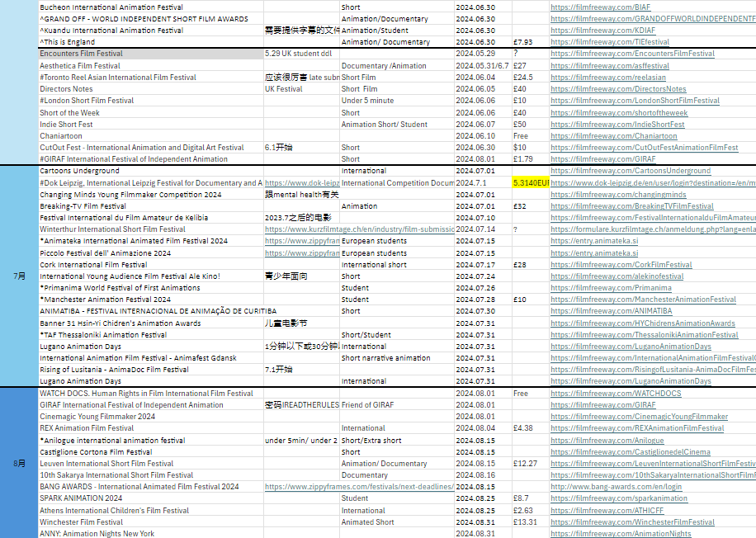Click the filmfreeway.com/asffestival link
Image resolution: width=756 pixels, height=538 pixels.
[x=610, y=65]
